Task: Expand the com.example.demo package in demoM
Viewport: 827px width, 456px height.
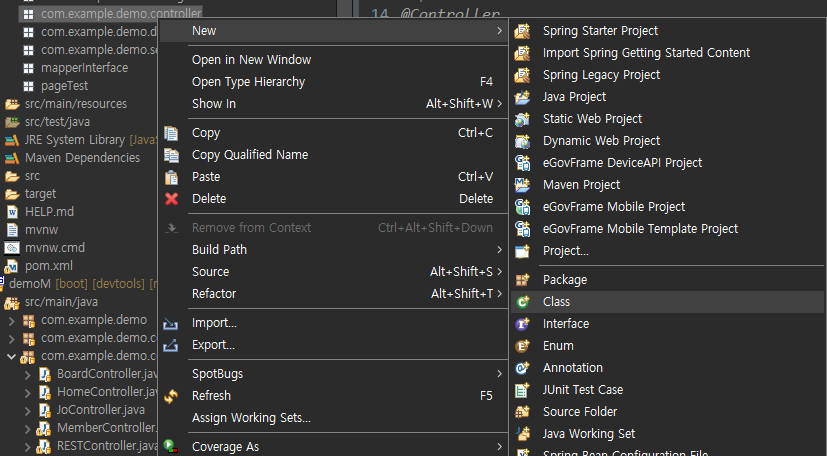Action: [11, 321]
